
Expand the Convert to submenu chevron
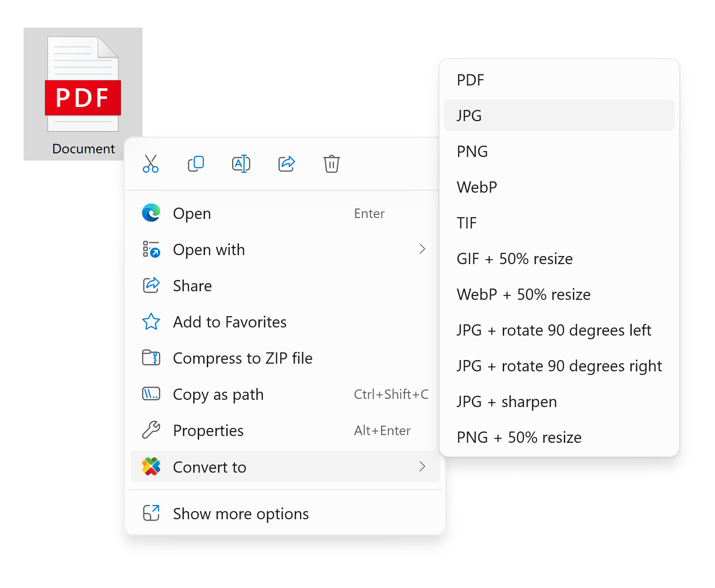pyautogui.click(x=422, y=467)
